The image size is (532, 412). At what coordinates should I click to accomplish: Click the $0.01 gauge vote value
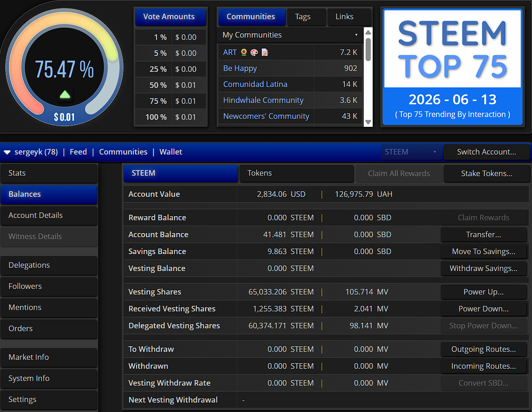click(x=64, y=117)
